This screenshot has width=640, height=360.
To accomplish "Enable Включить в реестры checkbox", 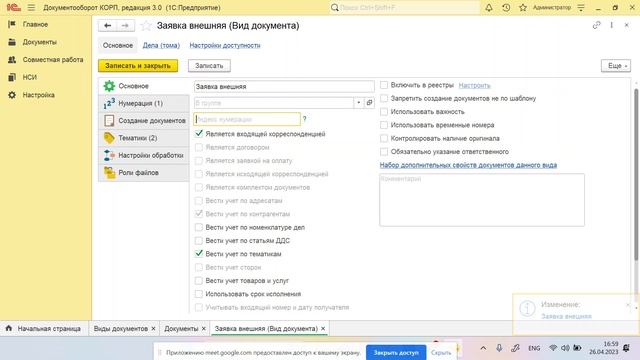I will point(384,85).
